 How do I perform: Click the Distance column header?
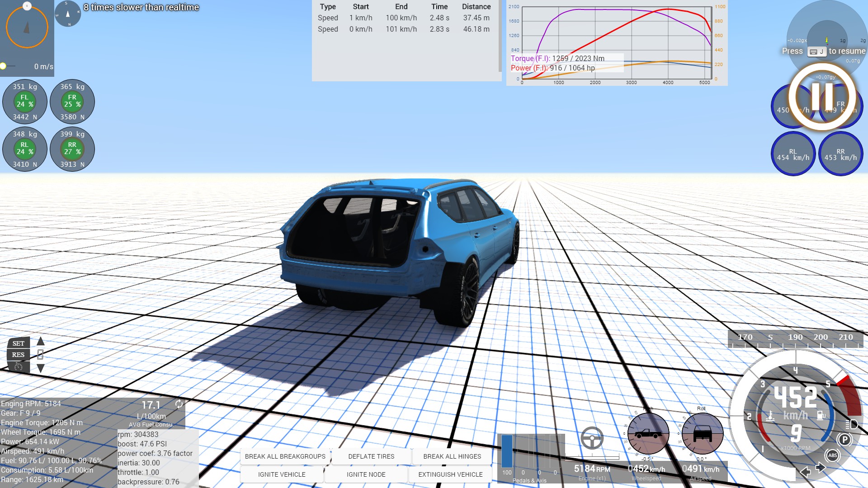tap(476, 6)
